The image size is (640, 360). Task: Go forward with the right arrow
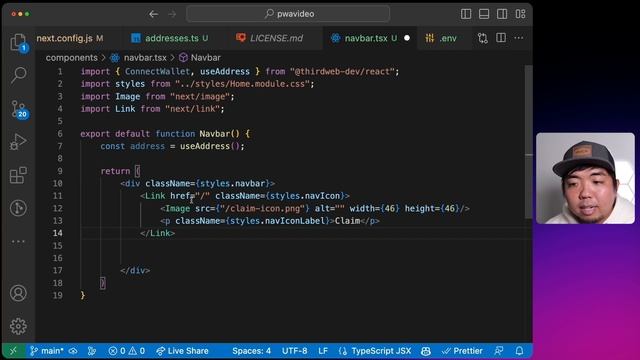click(172, 14)
